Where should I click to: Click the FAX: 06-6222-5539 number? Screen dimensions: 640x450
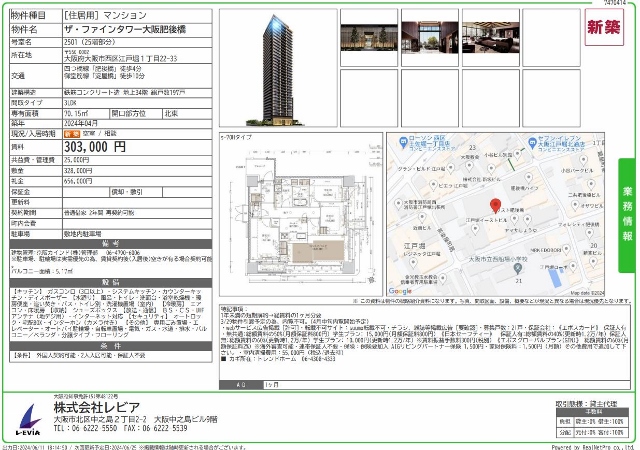[x=155, y=428]
